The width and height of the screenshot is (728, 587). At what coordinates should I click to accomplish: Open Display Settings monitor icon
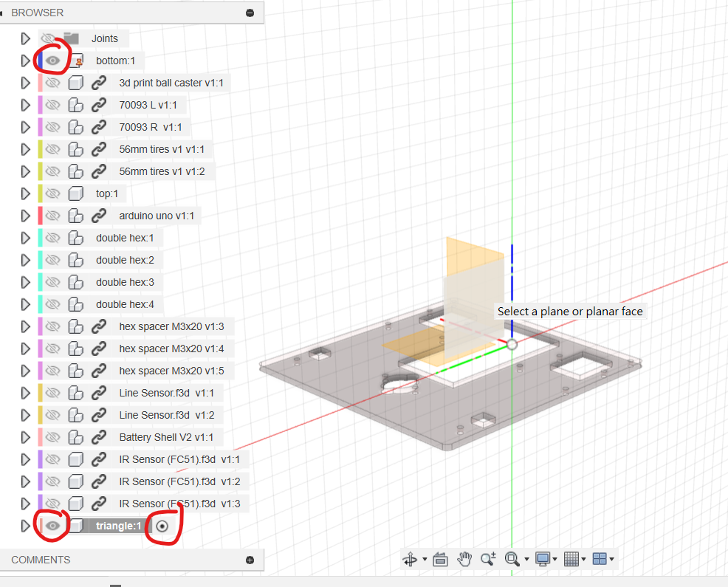tap(543, 559)
